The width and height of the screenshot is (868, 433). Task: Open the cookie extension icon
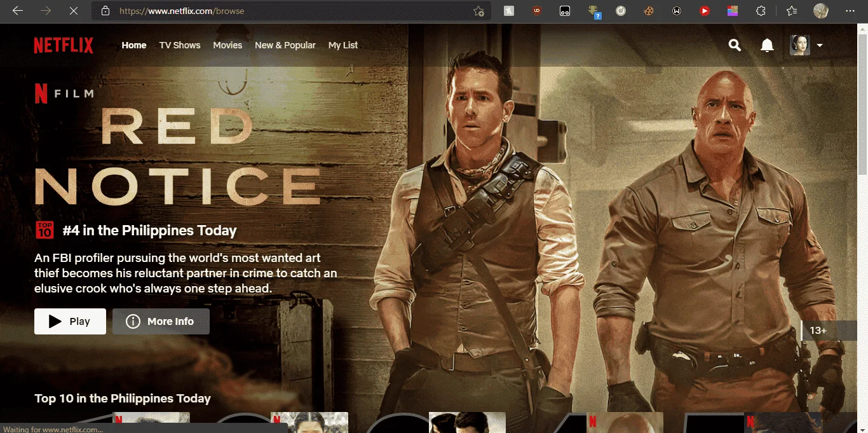tap(649, 11)
